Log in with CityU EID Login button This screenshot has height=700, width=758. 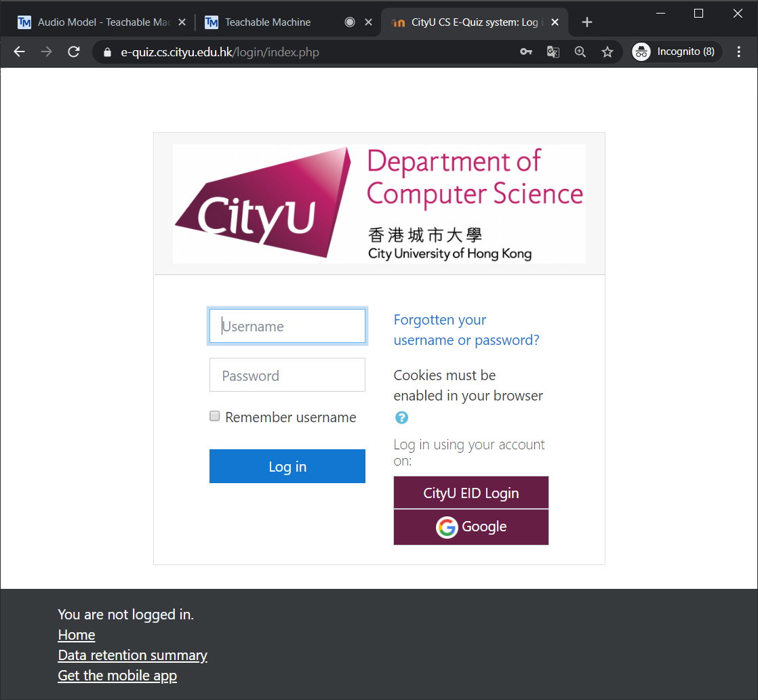471,493
